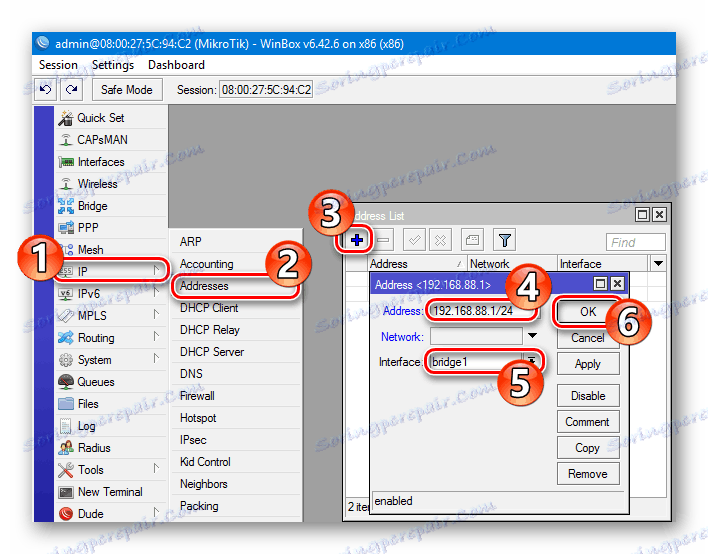Click the Comment note icon in Address List
Image resolution: width=708 pixels, height=554 pixels.
(x=472, y=240)
